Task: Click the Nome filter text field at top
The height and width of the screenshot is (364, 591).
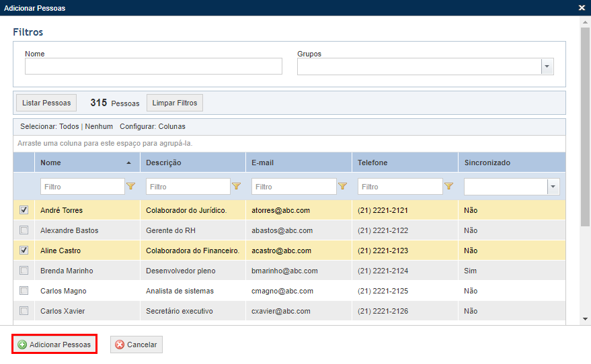Action: [153, 66]
